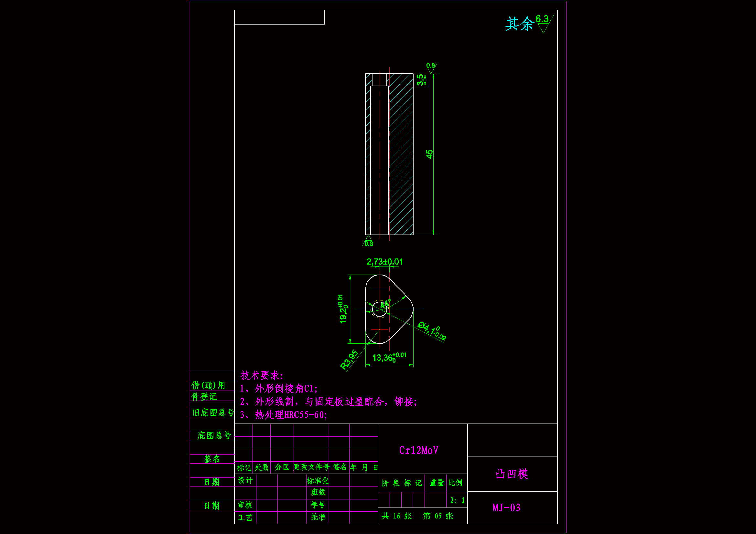Click the 外形倒棱角C1 requirement line
Screen dimensions: 756x534
278,389
